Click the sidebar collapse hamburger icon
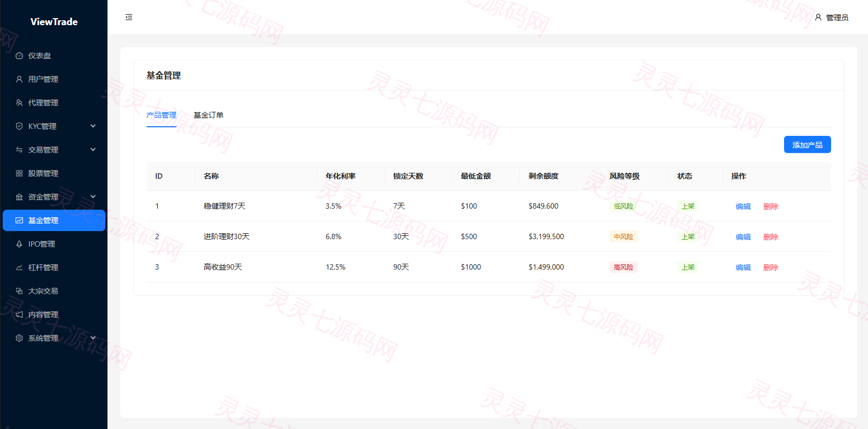The width and height of the screenshot is (868, 429). (129, 17)
